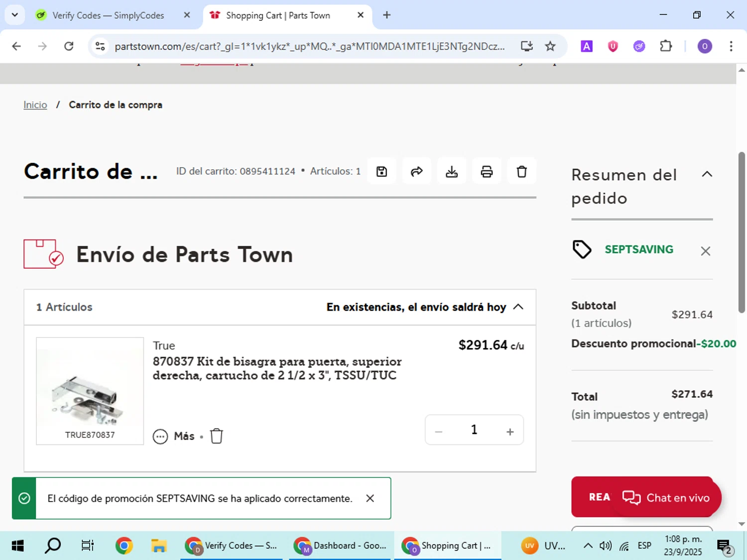The image size is (747, 560).
Task: Empty the entire cart with top trash icon
Action: (521, 172)
